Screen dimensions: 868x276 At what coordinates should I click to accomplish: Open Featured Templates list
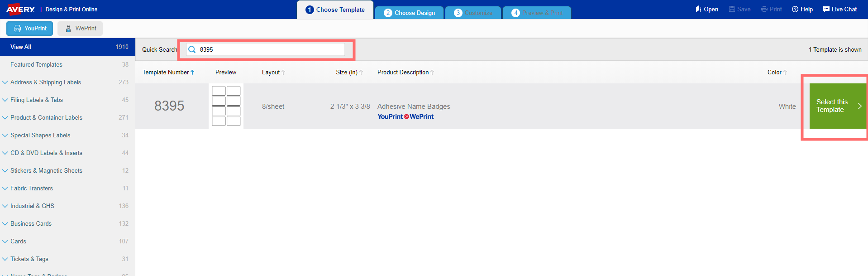pos(67,64)
